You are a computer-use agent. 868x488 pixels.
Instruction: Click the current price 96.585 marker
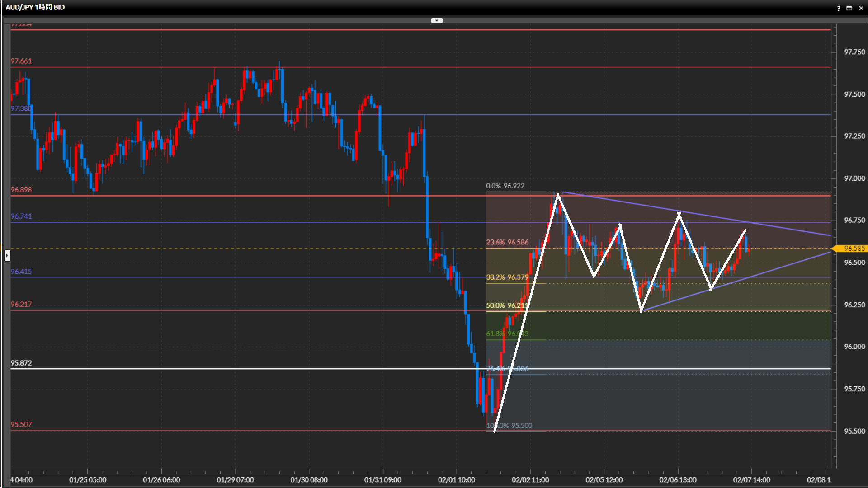click(x=852, y=249)
